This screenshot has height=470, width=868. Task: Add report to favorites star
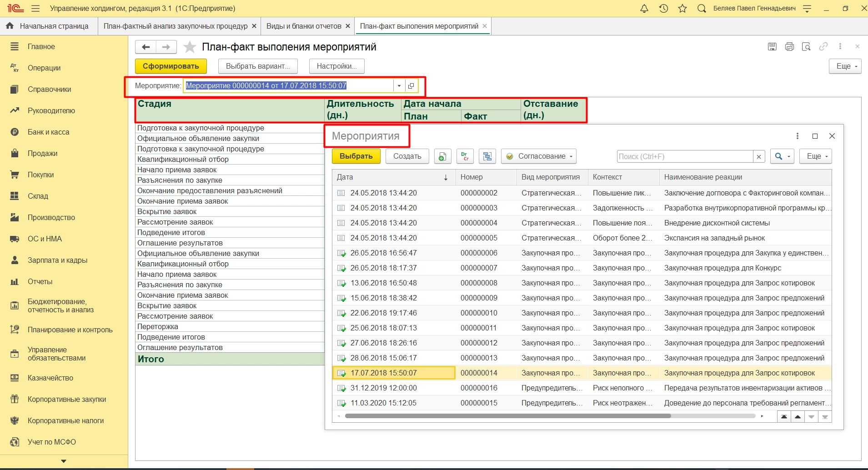click(190, 47)
